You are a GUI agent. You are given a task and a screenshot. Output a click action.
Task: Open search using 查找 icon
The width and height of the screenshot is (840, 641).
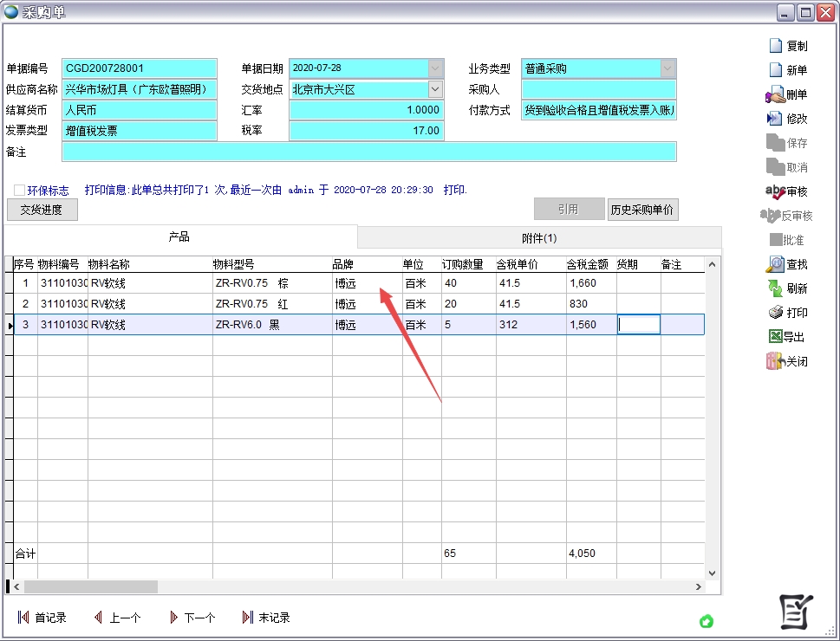pyautogui.click(x=775, y=264)
